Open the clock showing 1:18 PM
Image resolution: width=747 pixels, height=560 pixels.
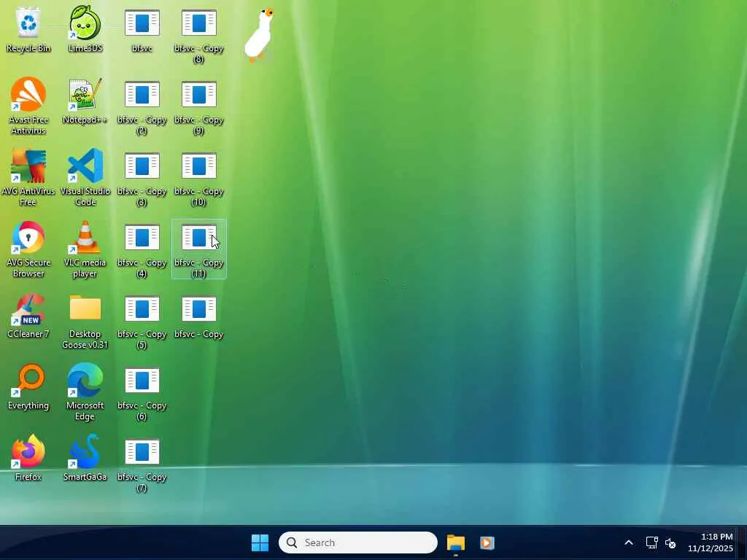click(x=711, y=542)
